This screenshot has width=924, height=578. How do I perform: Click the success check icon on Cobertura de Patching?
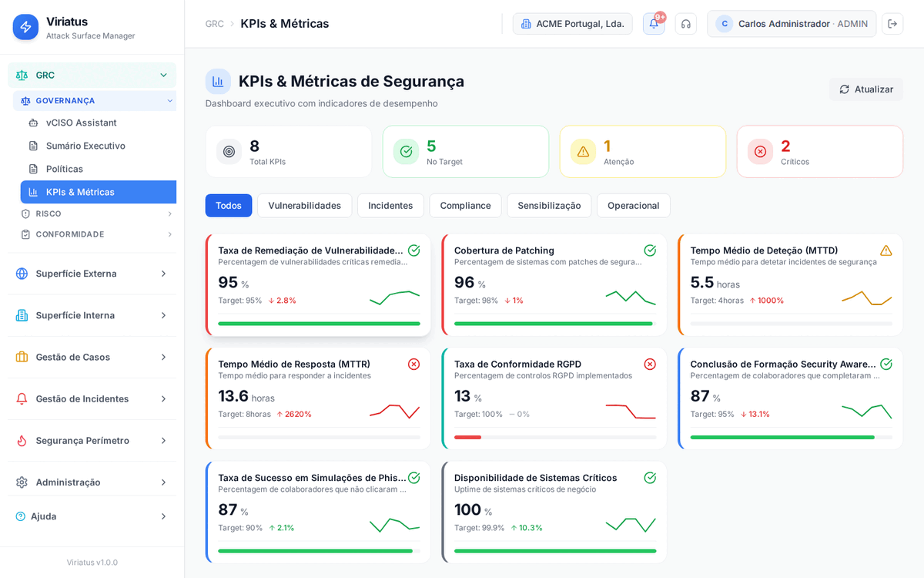pyautogui.click(x=649, y=250)
